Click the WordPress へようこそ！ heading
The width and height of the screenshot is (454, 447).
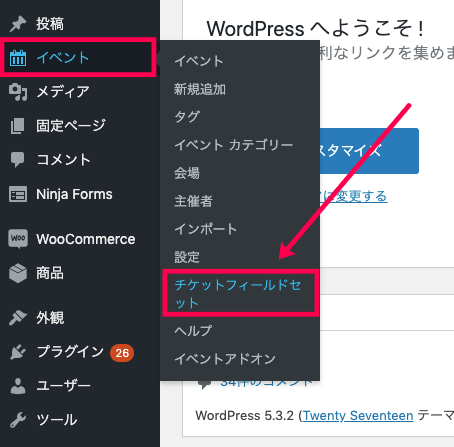[316, 29]
